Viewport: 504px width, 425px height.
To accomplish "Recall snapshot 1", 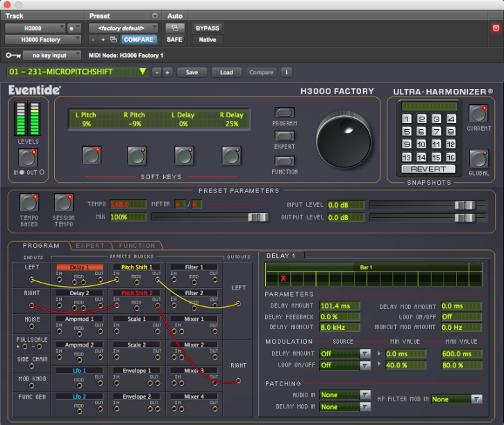I will (x=407, y=119).
